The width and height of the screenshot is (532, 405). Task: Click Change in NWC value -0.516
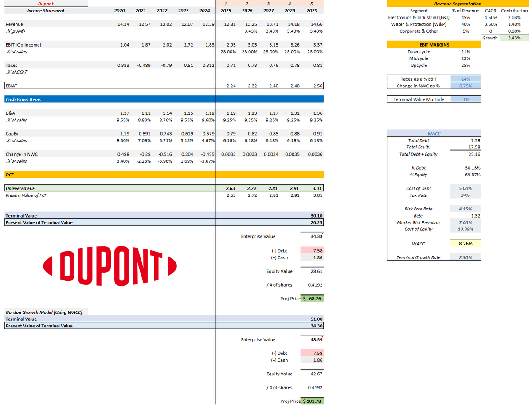coord(164,154)
